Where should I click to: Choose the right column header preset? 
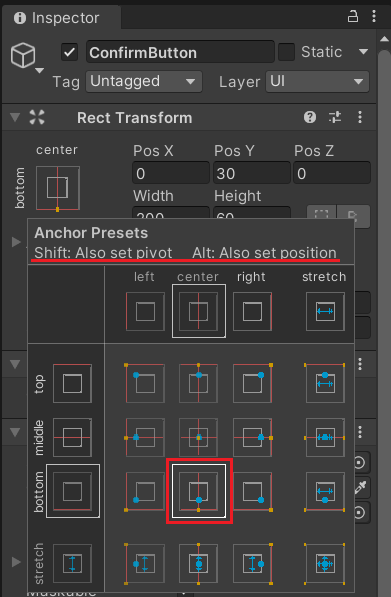[252, 311]
